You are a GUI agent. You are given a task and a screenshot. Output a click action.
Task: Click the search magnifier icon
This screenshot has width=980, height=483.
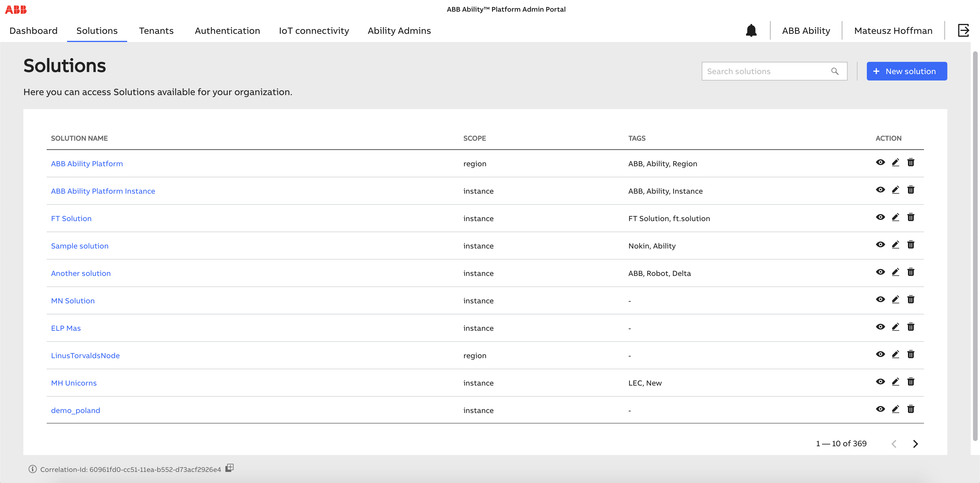point(835,71)
